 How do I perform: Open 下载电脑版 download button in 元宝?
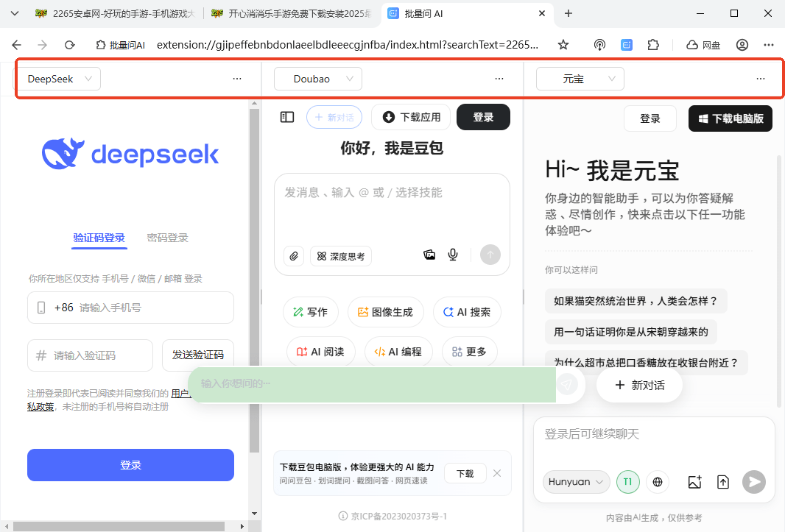click(730, 118)
